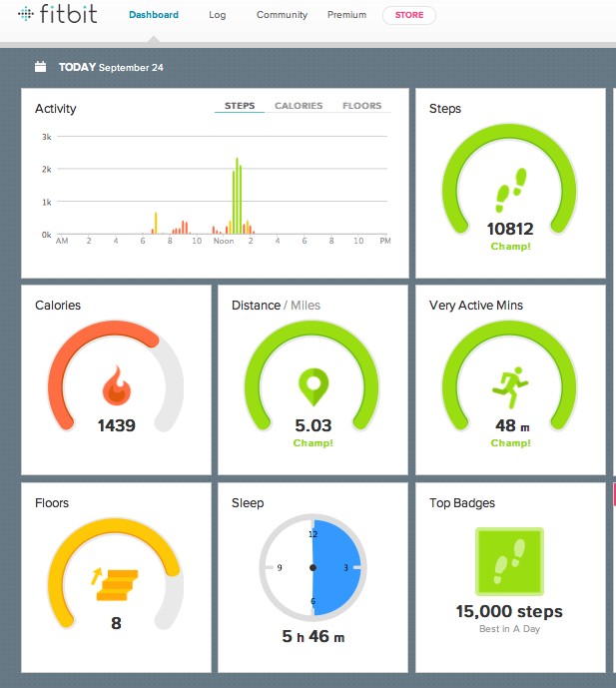Click the running man icon
The image size is (616, 688).
coord(510,384)
